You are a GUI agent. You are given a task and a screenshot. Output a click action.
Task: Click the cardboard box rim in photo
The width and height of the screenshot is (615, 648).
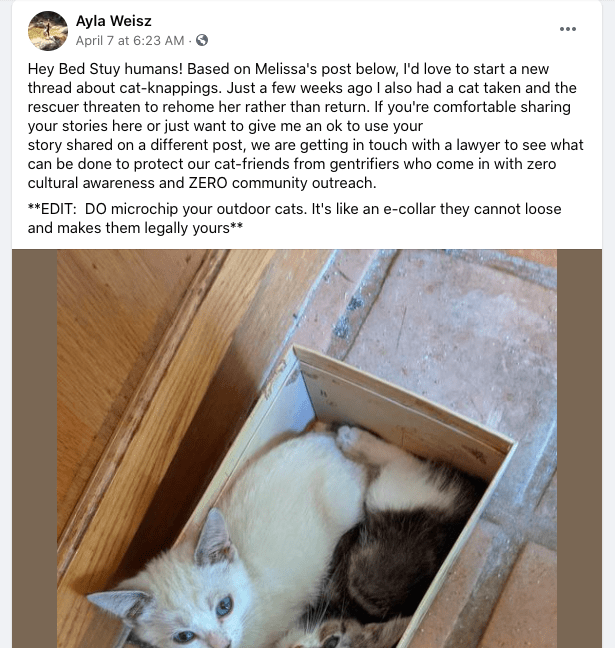(407, 395)
